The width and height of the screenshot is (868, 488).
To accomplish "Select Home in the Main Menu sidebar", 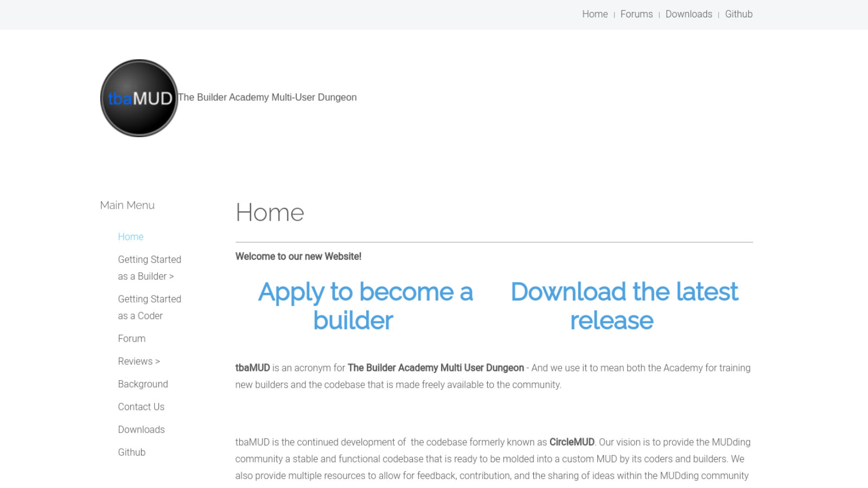I will pyautogui.click(x=130, y=236).
